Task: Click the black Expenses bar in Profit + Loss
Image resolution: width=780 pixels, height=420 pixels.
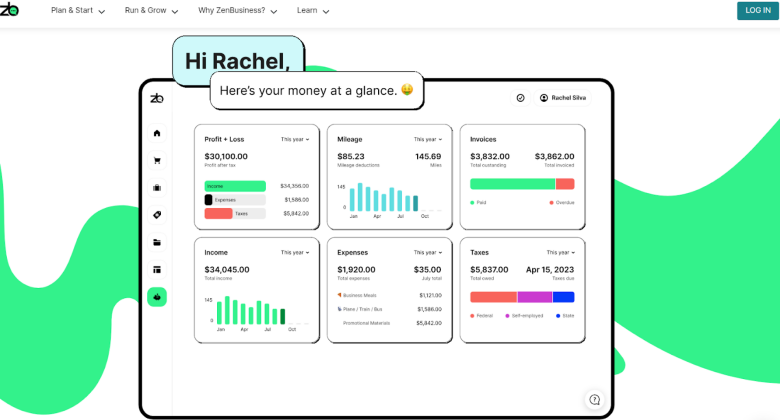Action: point(208,200)
